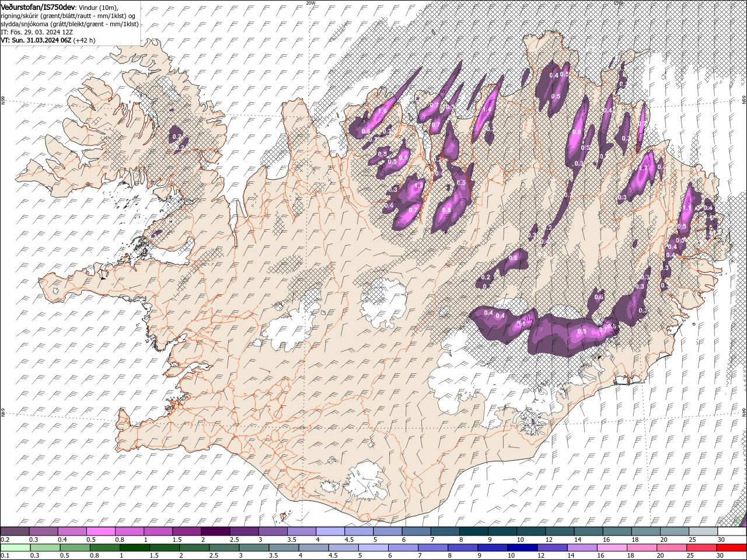Screen dimensions: 747x560
Task: Pick the green rain swatch starting at 2
Action: coord(194,548)
